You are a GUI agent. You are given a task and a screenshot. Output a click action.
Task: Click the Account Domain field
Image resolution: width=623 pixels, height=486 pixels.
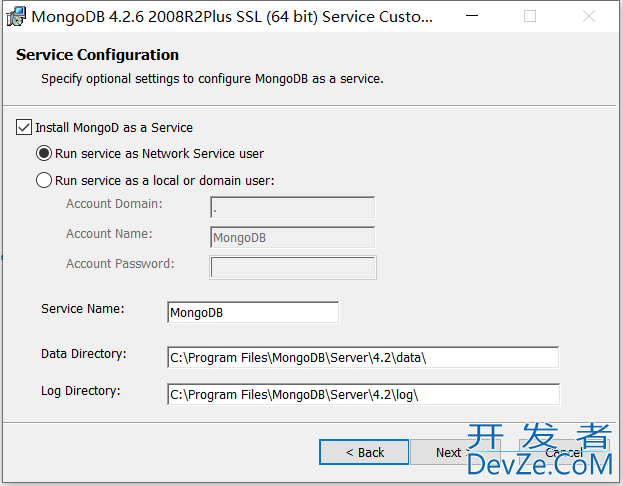coord(292,207)
